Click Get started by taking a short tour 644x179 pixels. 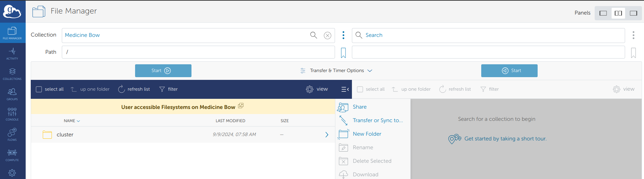point(505,139)
